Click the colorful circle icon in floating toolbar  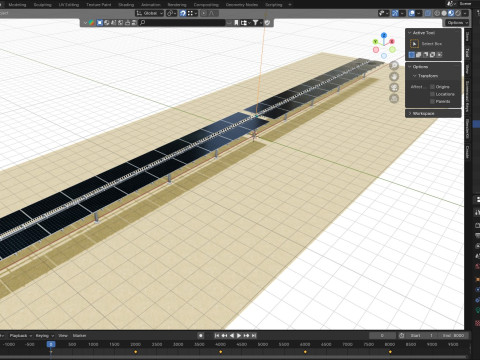[x=91, y=23]
